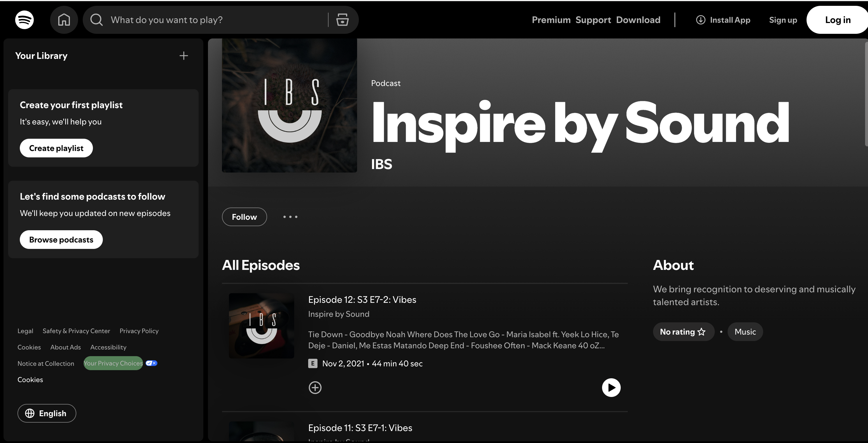Open the Browse icon in search bar

342,20
